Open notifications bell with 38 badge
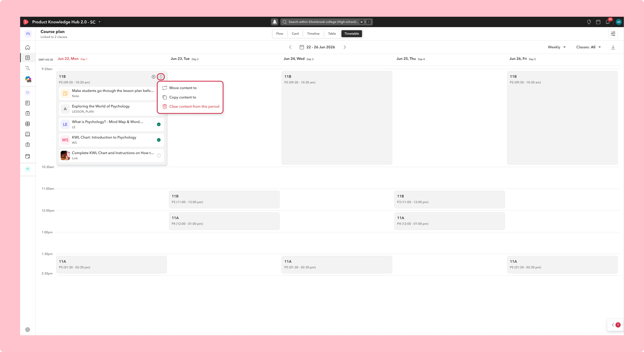Screen dimensions: 644x352 (x=608, y=22)
